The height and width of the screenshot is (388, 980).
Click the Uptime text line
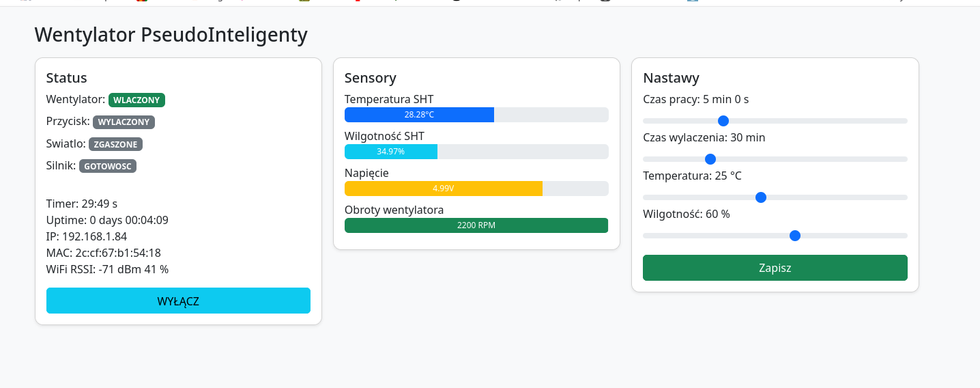pyautogui.click(x=107, y=220)
